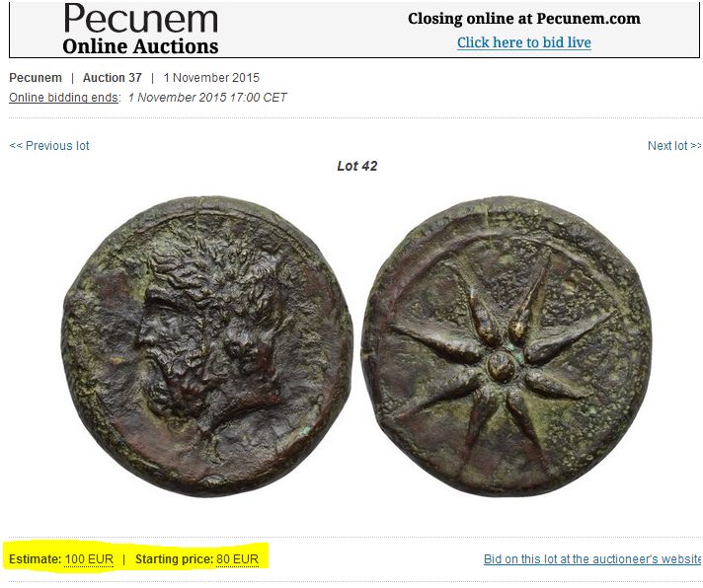Open the 'Click here to bid live' link
The width and height of the screenshot is (703, 588).
[523, 42]
